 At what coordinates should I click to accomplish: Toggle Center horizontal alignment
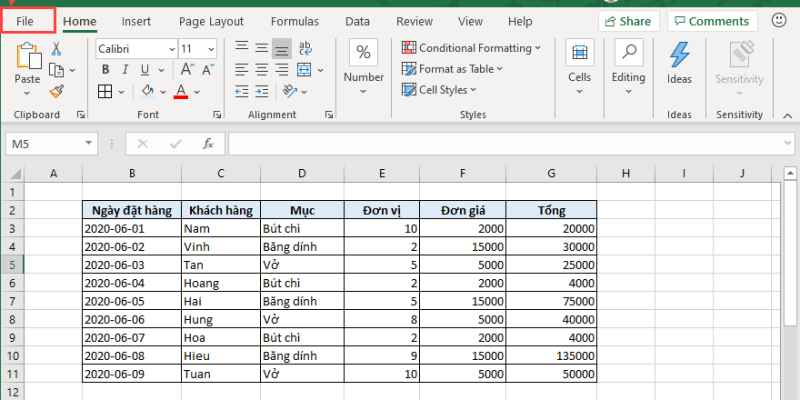pyautogui.click(x=262, y=69)
